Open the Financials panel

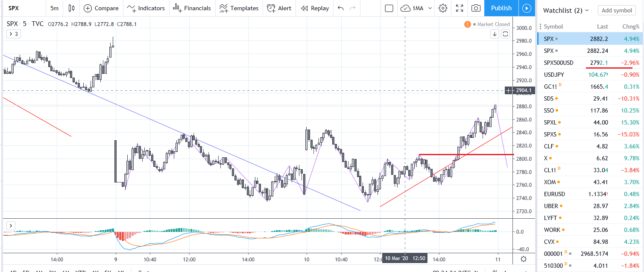coord(192,8)
